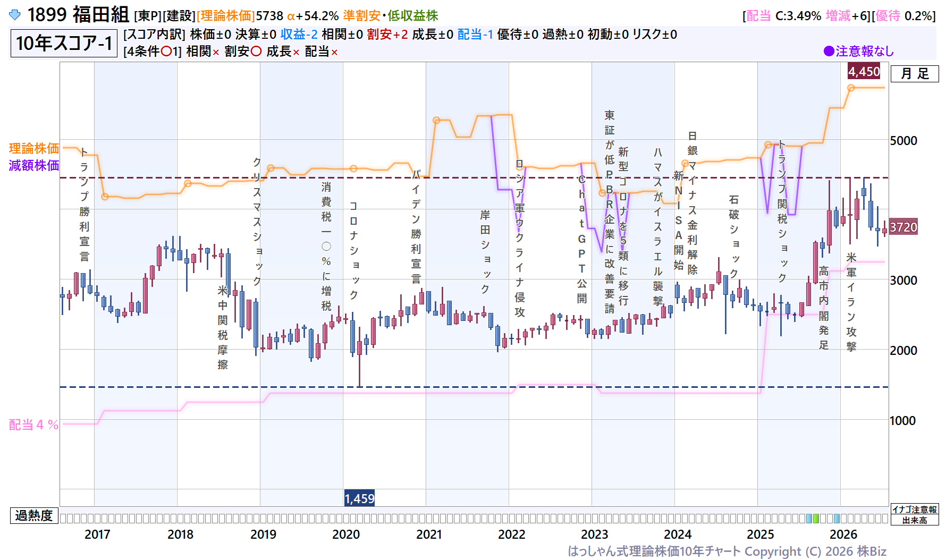Click the コロナショック event annotation

(x=353, y=250)
